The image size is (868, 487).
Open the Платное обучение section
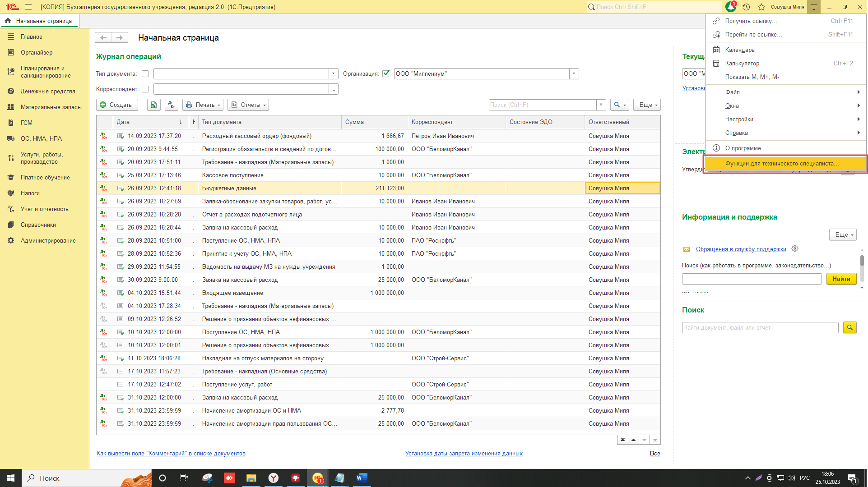[x=45, y=178]
